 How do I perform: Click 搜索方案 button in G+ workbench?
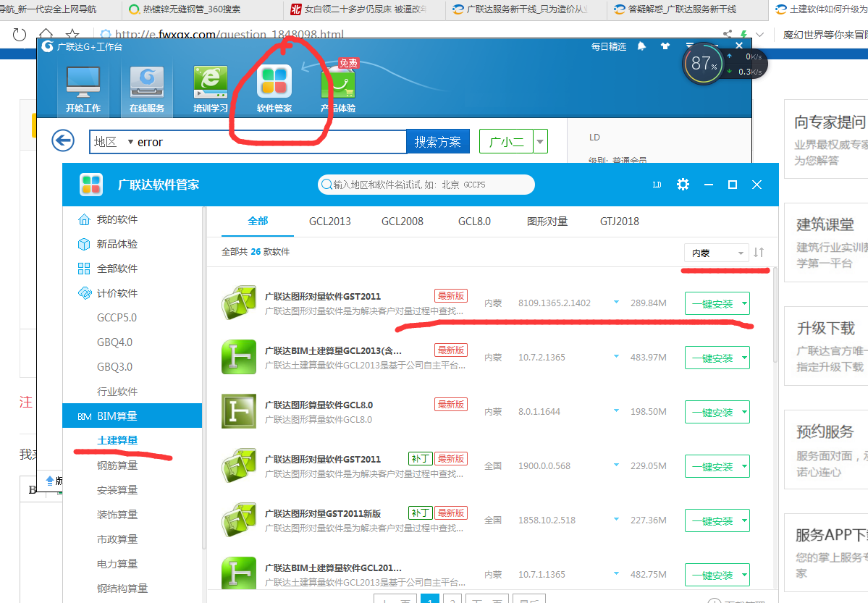coord(438,141)
